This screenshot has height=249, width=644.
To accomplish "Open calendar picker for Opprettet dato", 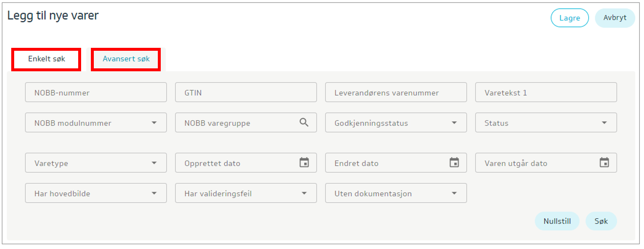I will tap(304, 163).
